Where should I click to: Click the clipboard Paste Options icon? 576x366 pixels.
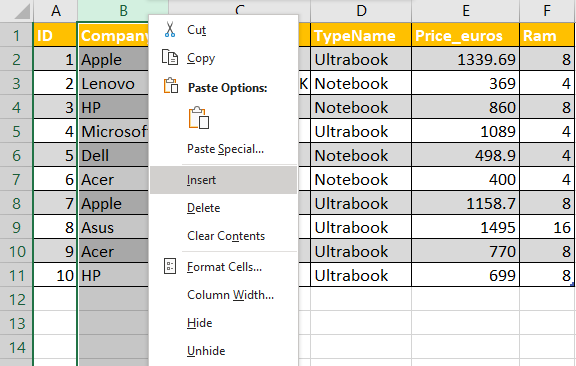pyautogui.click(x=171, y=86)
